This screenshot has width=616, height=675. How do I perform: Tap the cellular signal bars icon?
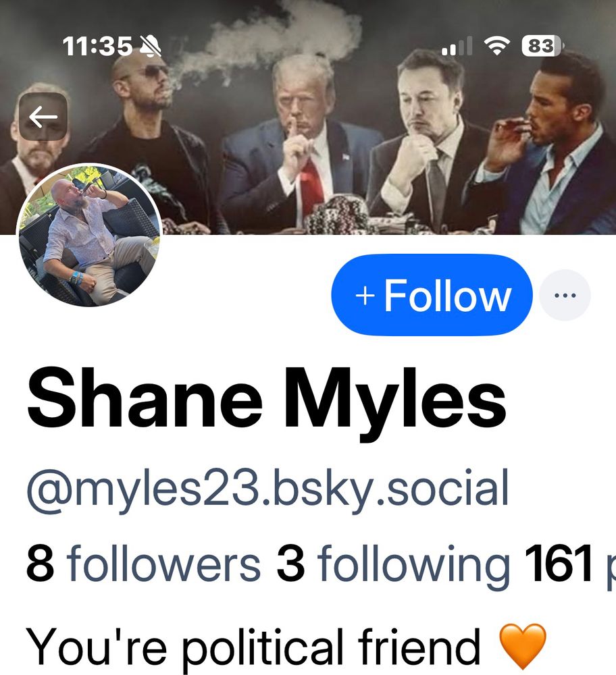(x=457, y=46)
